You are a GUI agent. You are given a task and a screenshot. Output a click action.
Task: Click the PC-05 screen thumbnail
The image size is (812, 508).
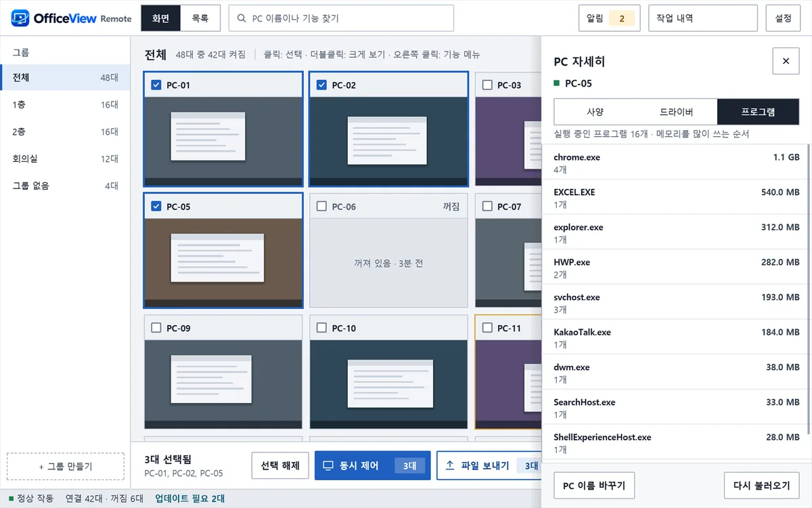click(x=223, y=263)
